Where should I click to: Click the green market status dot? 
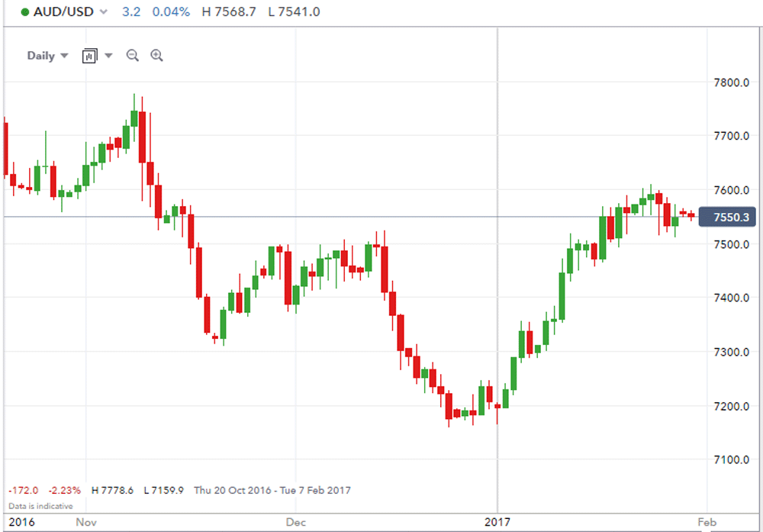coord(25,12)
